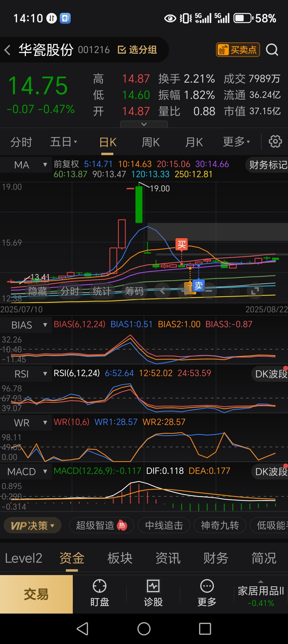Tap the 交易 trade button
Screen dimensions: 288x644
point(36,594)
